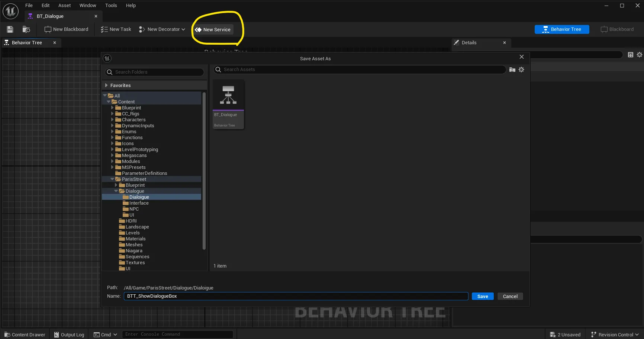The image size is (644, 339).
Task: Select the NPC folder
Action: (134, 209)
